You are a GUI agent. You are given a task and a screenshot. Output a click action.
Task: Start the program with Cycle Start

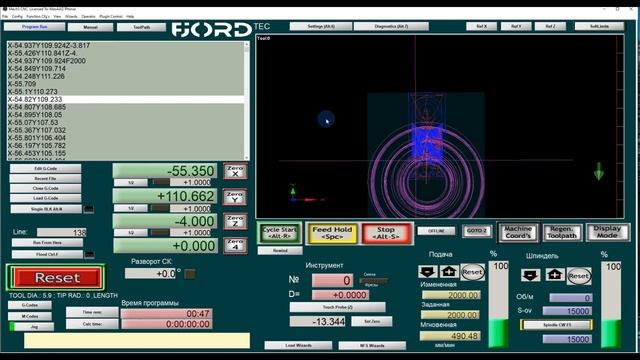click(x=280, y=233)
